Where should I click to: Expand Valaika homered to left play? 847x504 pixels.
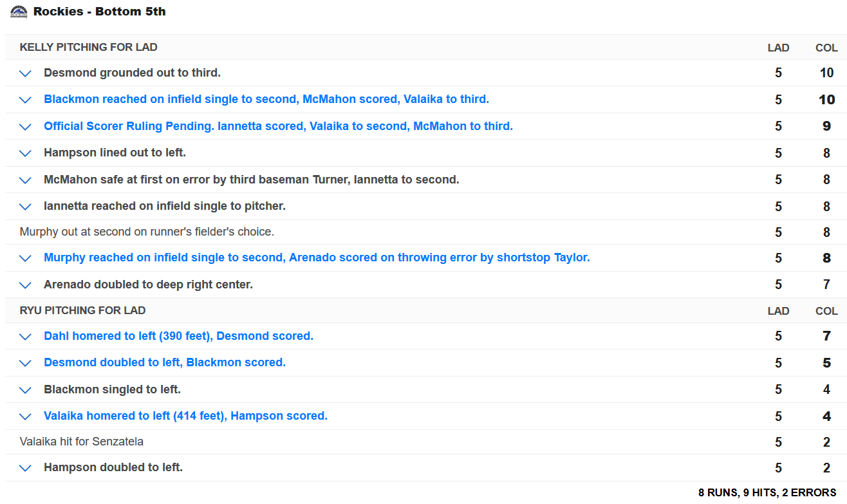(x=25, y=416)
